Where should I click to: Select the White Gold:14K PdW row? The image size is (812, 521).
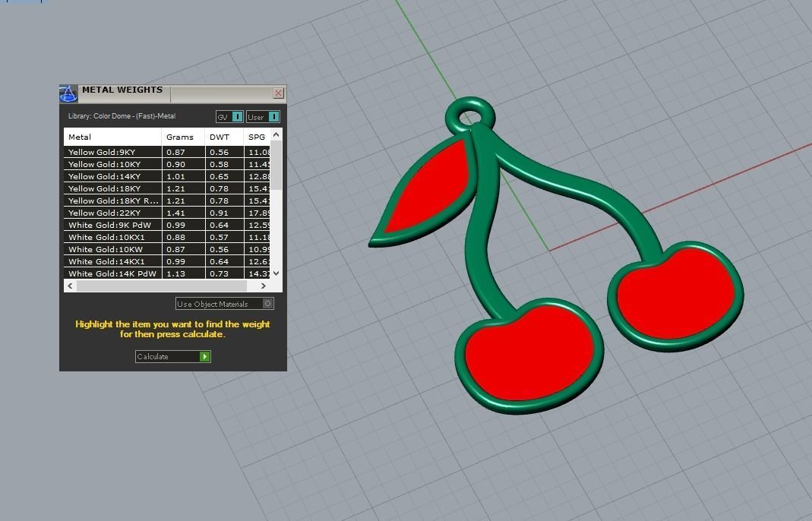(x=167, y=273)
